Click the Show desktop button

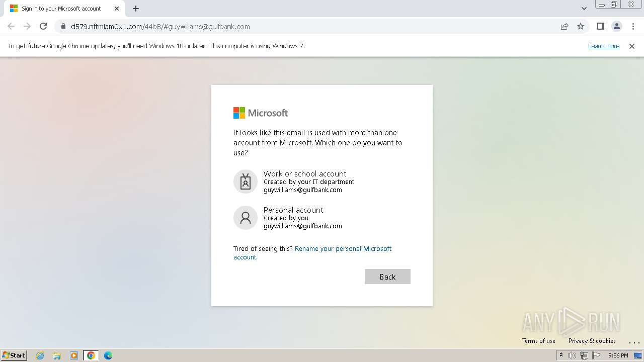(x=638, y=355)
